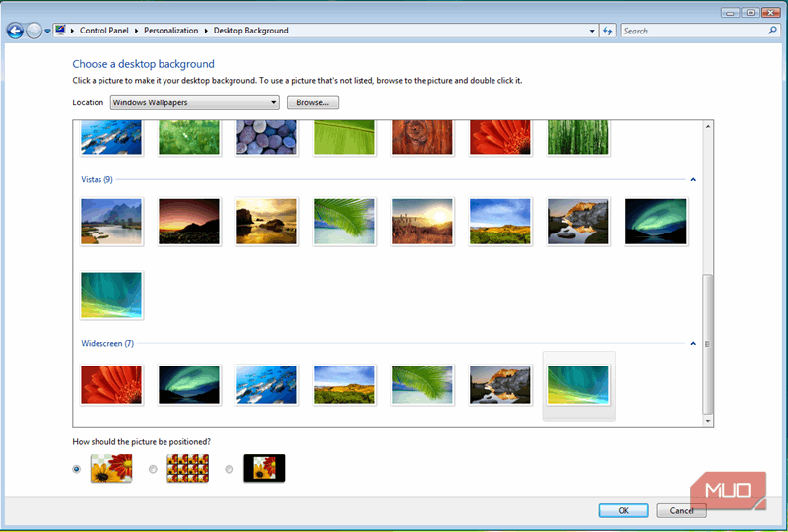Select the fit-to-screen position radio button
Viewport: 788px width, 532px height.
coord(77,469)
